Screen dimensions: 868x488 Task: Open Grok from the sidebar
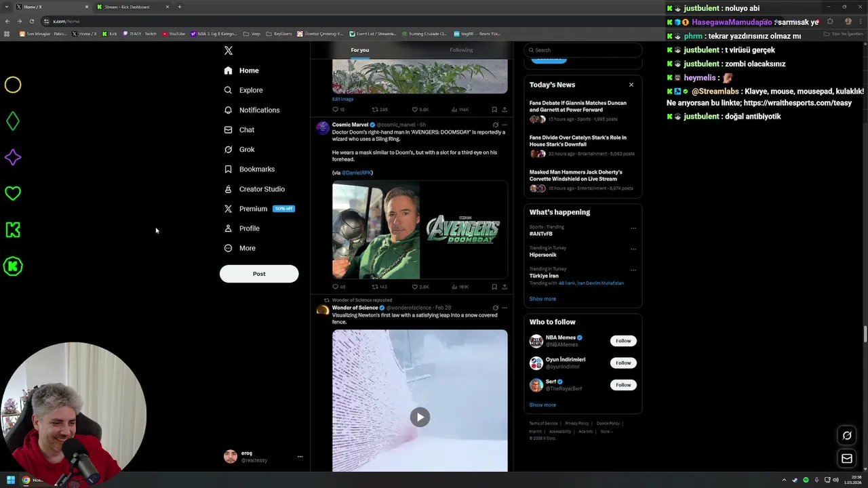239,149
